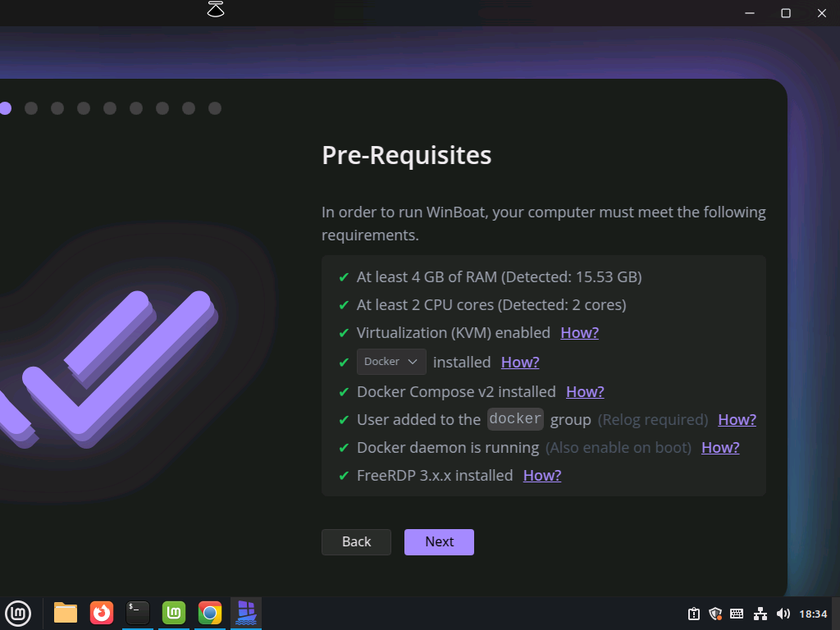Image resolution: width=840 pixels, height=630 pixels.
Task: Click the Linux Mint start menu button
Action: click(18, 613)
